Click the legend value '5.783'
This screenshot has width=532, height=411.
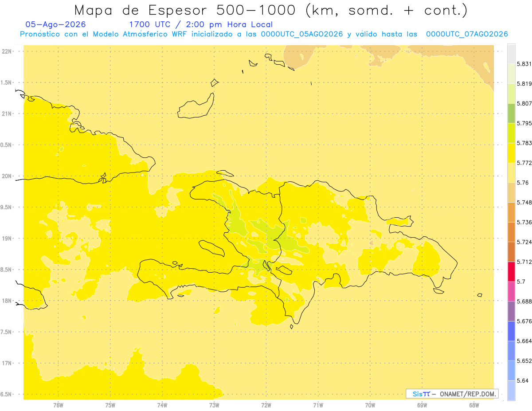tap(524, 143)
